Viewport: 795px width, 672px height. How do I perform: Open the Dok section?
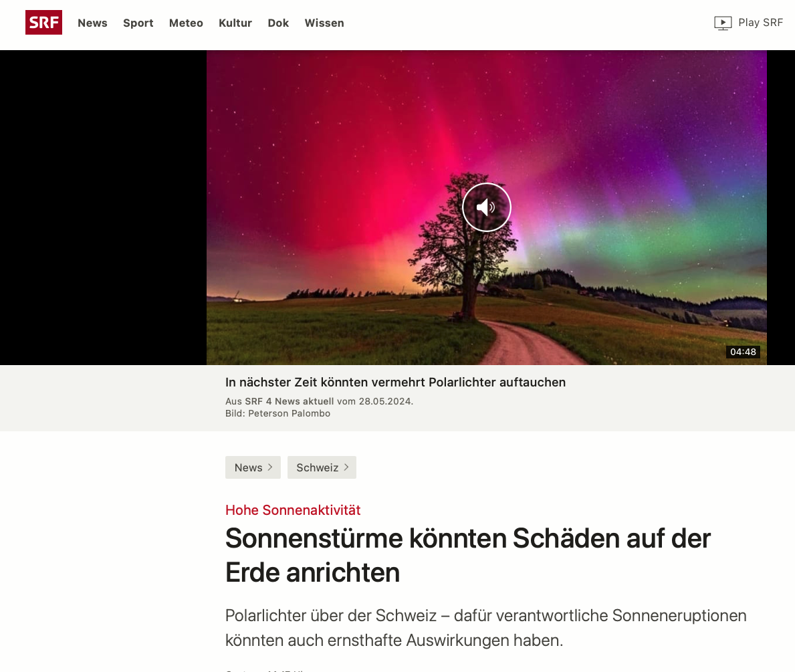click(x=278, y=23)
